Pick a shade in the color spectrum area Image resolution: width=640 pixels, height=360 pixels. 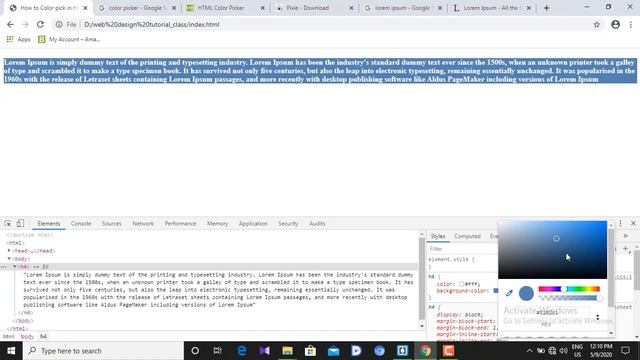tap(553, 250)
